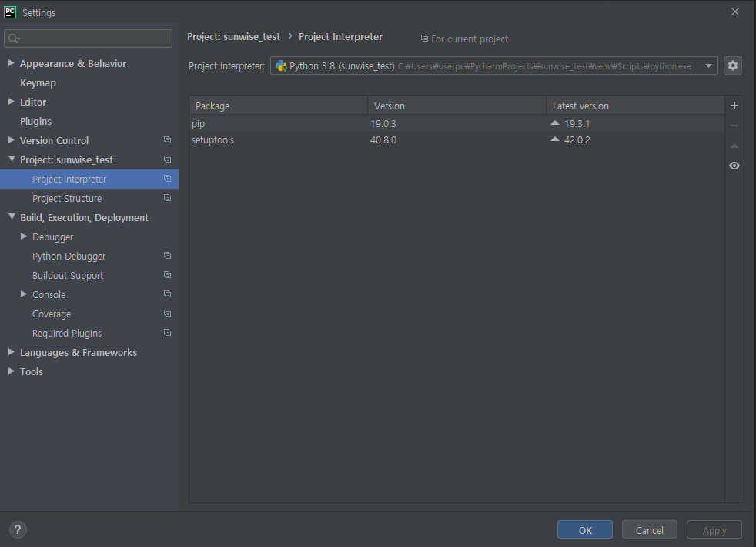Open the Project Interpreter dropdown
Screen dimensions: 756x547
pos(708,66)
